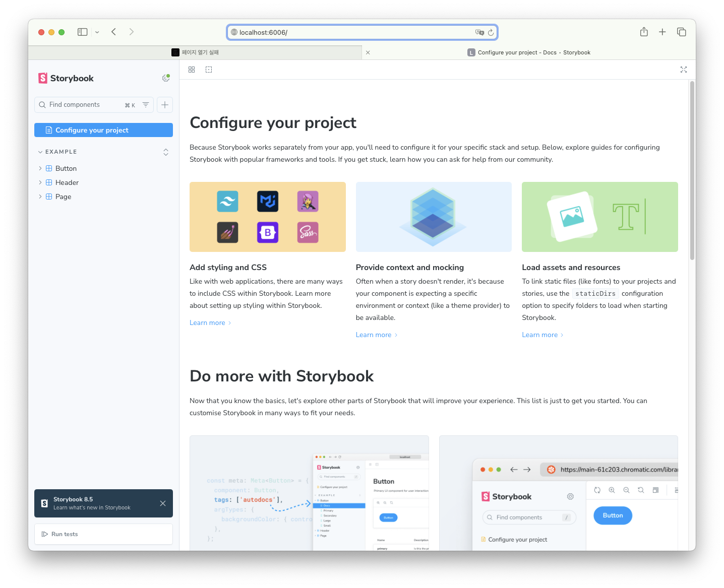Click the tag filter icon in search box
This screenshot has width=724, height=588.
pos(146,105)
